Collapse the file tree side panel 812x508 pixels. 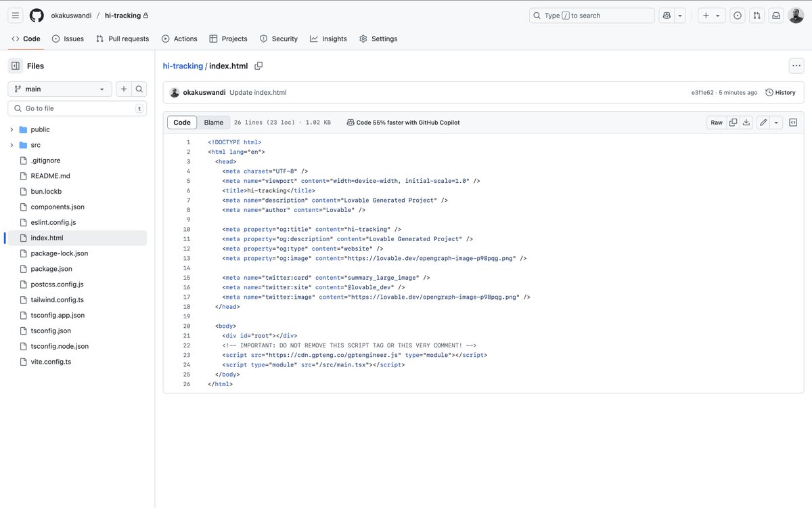tap(16, 66)
